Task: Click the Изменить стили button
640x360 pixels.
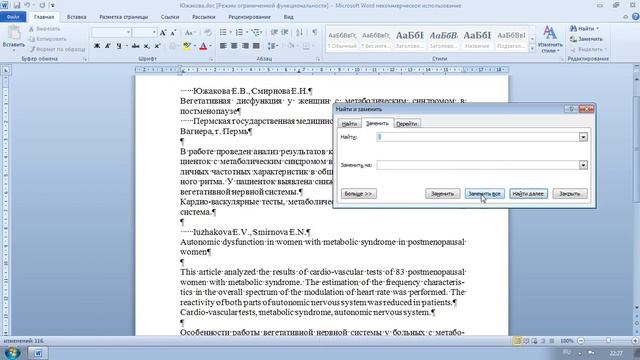Action: click(550, 40)
